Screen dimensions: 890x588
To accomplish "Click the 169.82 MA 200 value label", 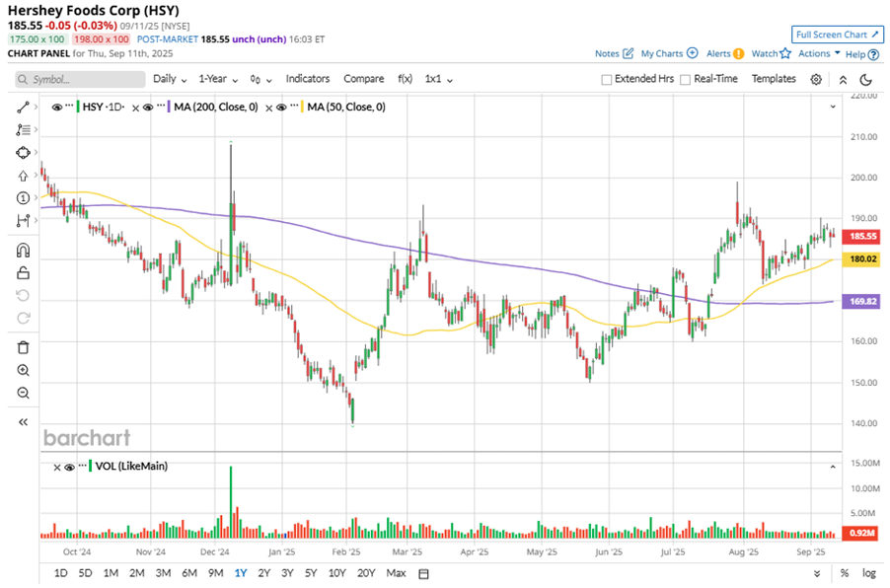I will 861,301.
